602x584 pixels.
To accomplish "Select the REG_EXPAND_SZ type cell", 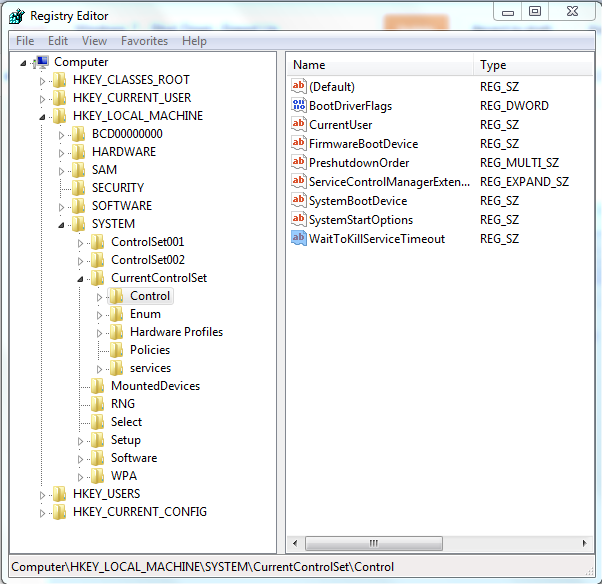I will pos(524,182).
